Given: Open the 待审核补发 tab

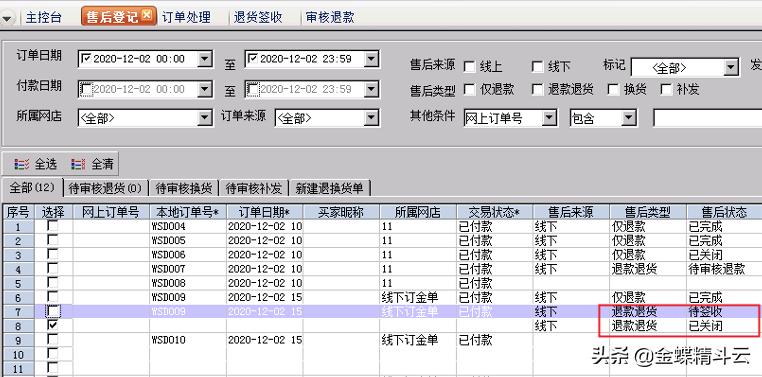Looking at the screenshot, I should (254, 188).
